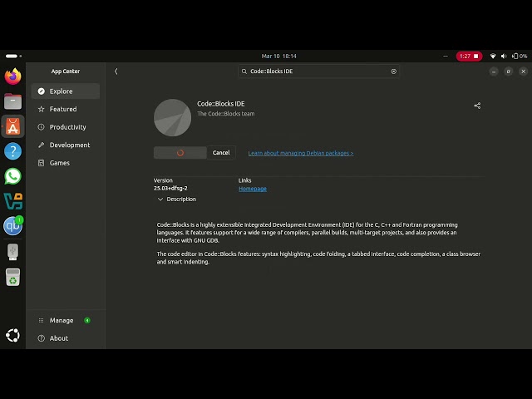Collapse the Description section
Image resolution: width=532 pixels, height=399 pixels.
(x=177, y=199)
